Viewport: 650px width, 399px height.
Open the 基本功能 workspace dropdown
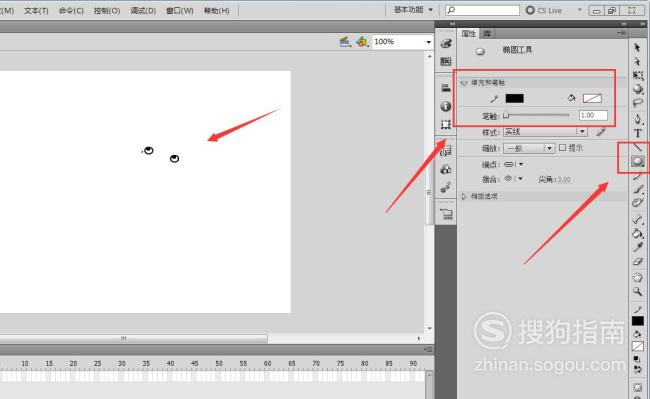click(x=413, y=10)
